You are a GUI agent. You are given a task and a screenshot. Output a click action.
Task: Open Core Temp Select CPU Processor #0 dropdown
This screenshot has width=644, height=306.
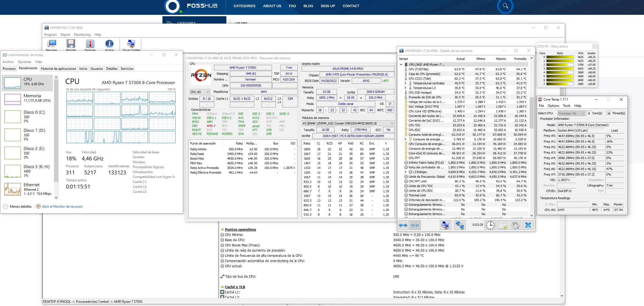click(x=571, y=113)
